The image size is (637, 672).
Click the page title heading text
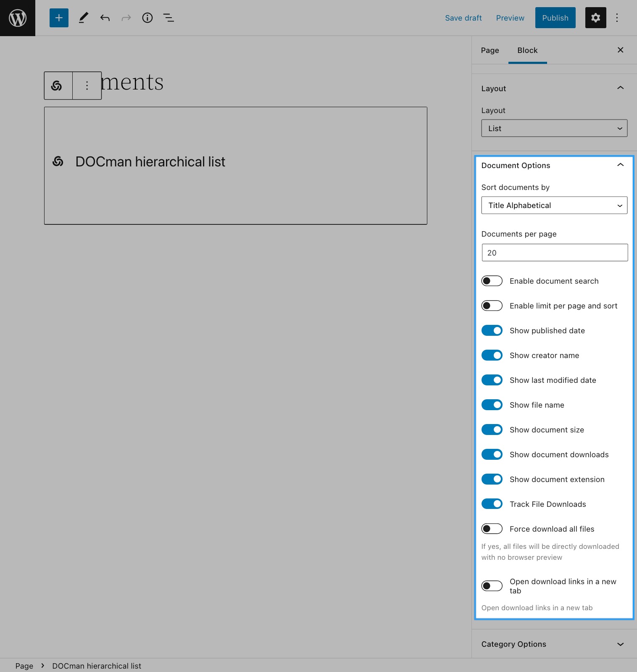tap(132, 82)
